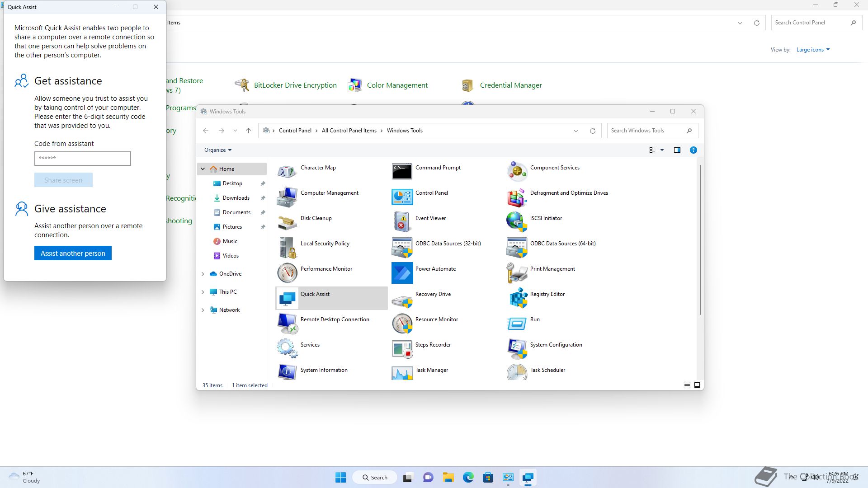Open System Information icon
868x488 pixels.
click(x=287, y=372)
